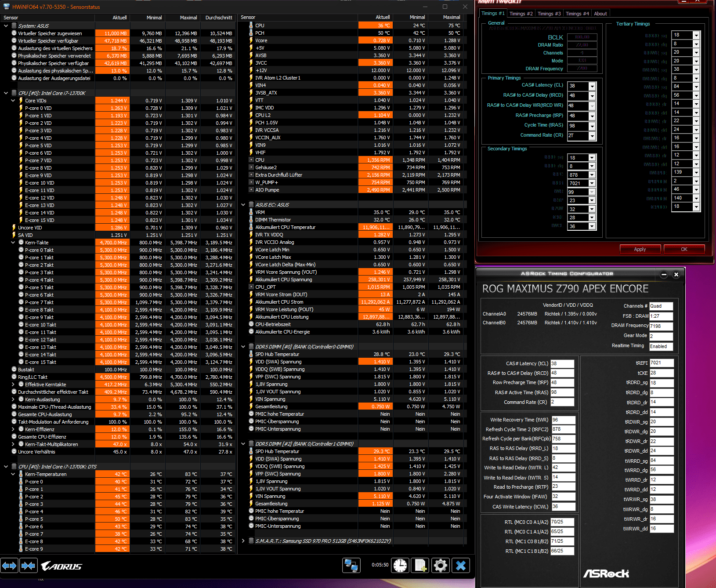Open Tertiary Timings dropdown showing 139
The width and height of the screenshot is (716, 588).
click(696, 172)
